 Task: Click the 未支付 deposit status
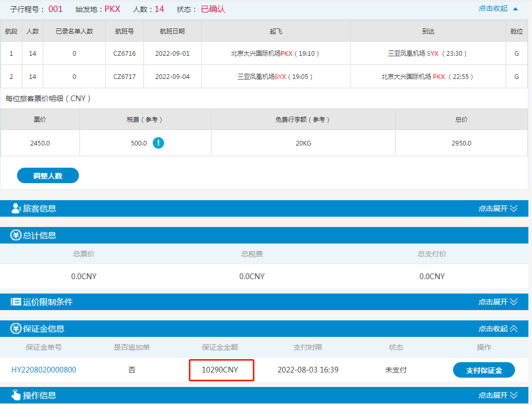[396, 370]
